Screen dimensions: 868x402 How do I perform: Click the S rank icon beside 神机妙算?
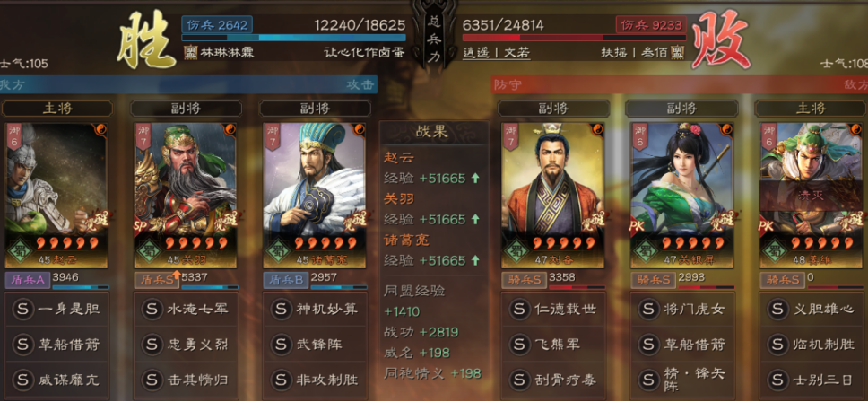pos(282,309)
